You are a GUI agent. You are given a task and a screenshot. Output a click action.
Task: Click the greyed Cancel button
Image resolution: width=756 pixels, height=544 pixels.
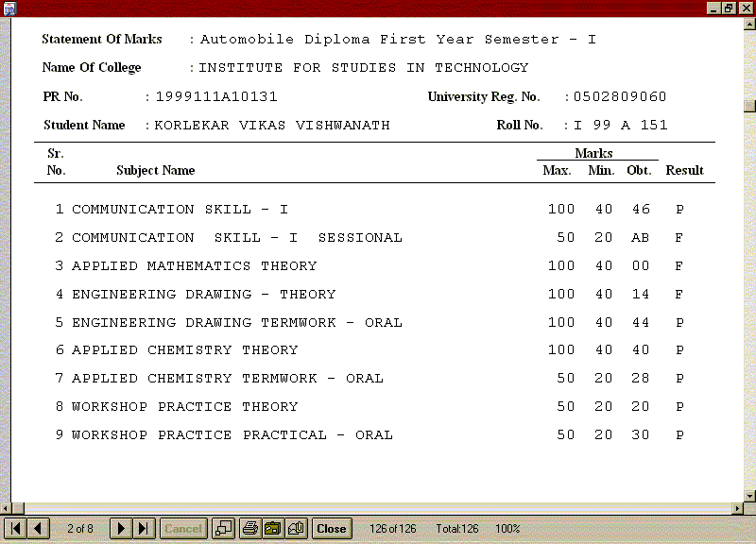(183, 529)
